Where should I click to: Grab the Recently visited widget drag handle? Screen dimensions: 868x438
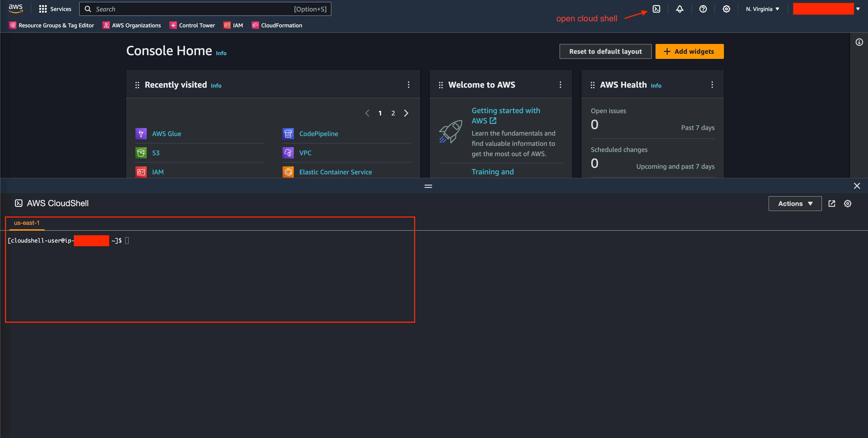pyautogui.click(x=137, y=85)
